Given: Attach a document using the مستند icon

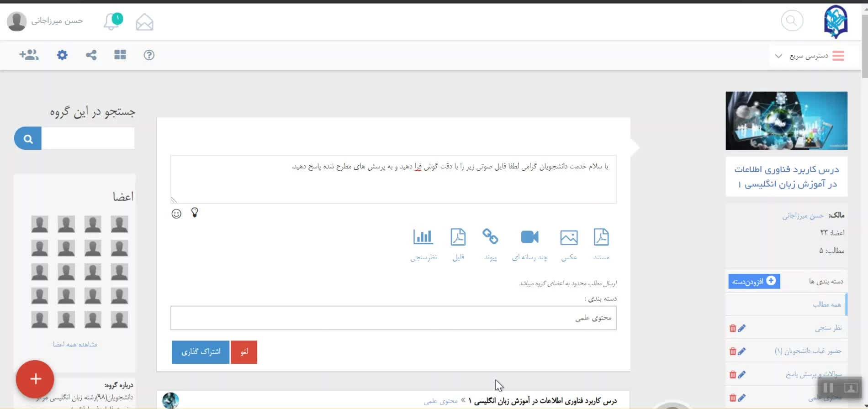Looking at the screenshot, I should (x=601, y=237).
